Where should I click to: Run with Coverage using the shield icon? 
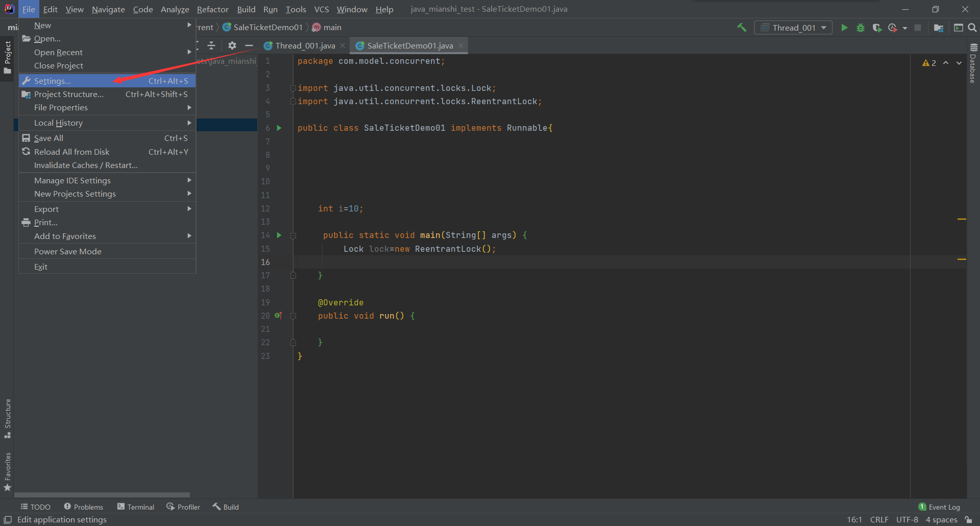877,28
